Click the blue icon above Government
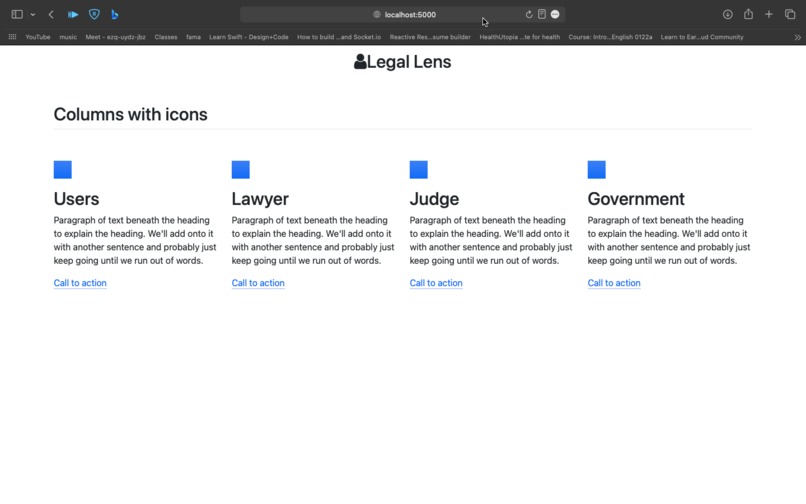806x504 pixels. (x=596, y=170)
